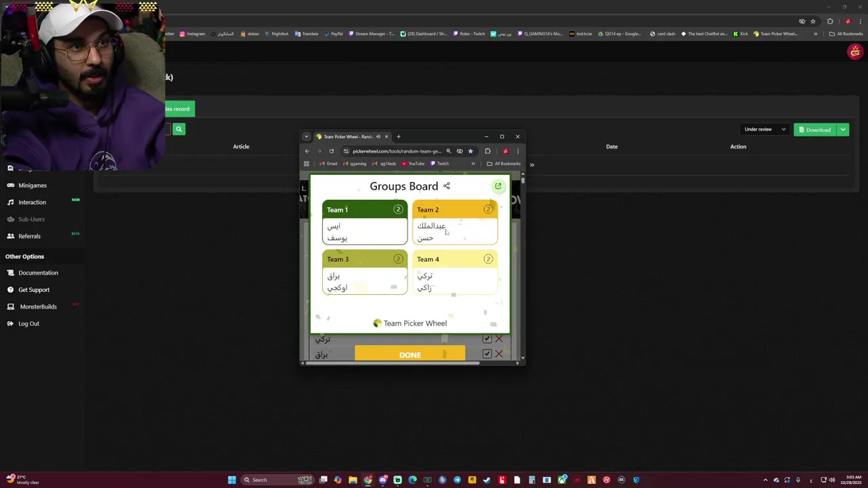Viewport: 868px width, 488px height.
Task: Click the green search button in background page
Action: (x=178, y=129)
